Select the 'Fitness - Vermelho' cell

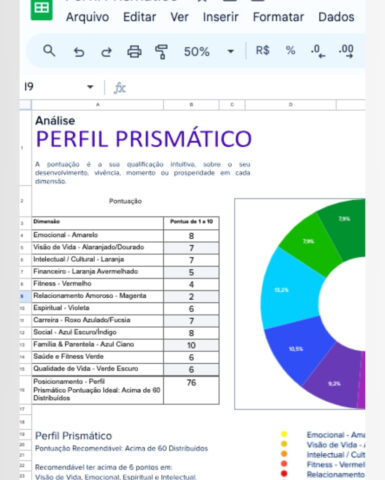pos(98,284)
